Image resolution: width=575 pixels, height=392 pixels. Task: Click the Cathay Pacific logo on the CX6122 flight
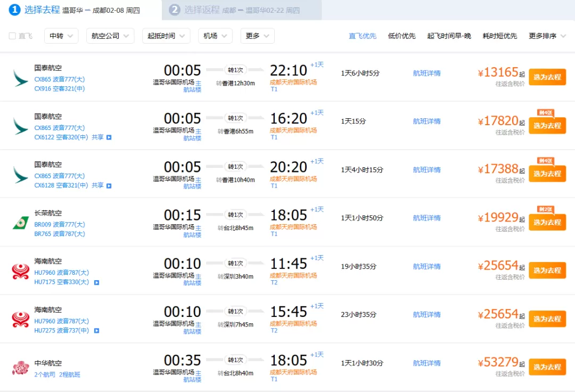coord(21,126)
